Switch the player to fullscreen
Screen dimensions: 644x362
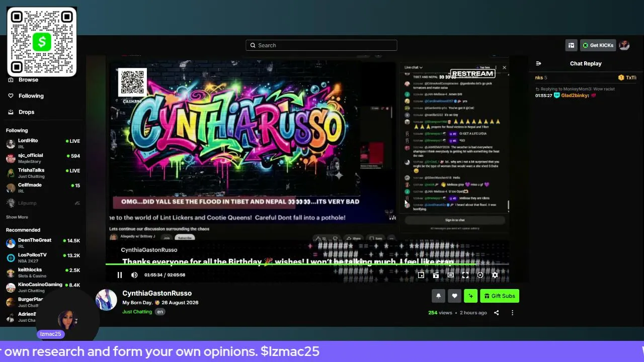click(465, 275)
